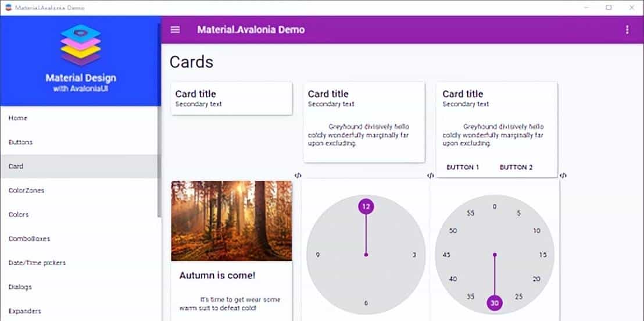Go to the ColorZones page
The width and height of the screenshot is (644, 321).
(x=26, y=190)
